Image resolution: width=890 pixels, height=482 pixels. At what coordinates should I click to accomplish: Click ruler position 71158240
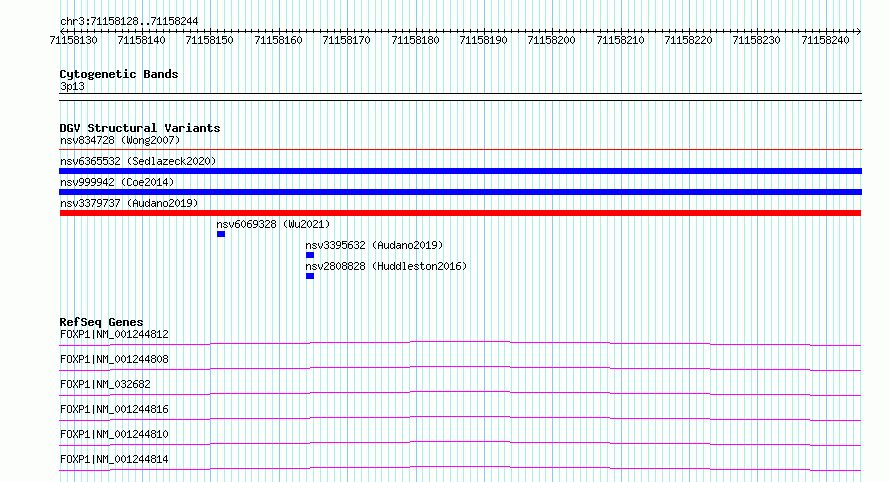(x=825, y=40)
